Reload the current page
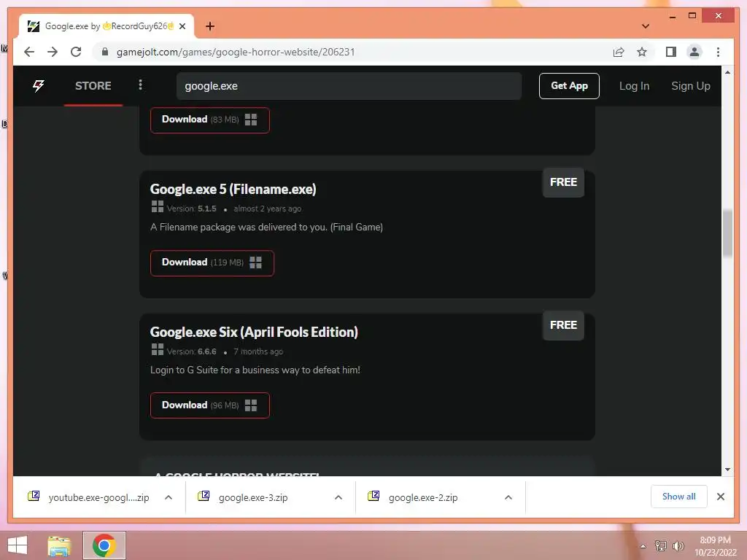 [x=76, y=52]
